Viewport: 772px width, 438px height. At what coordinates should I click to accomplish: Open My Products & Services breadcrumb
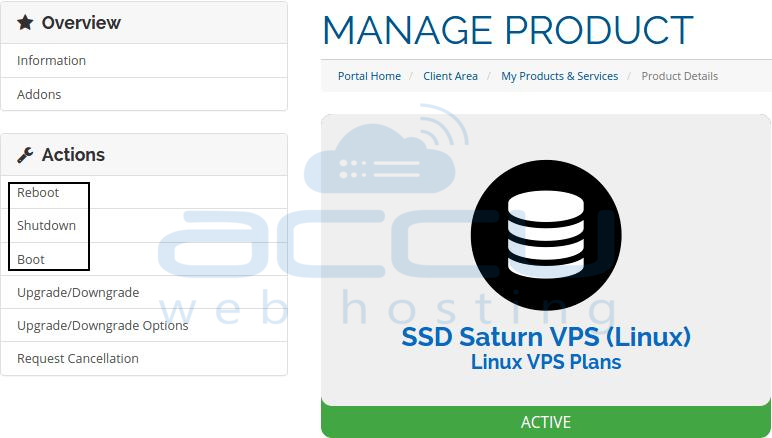coord(559,76)
